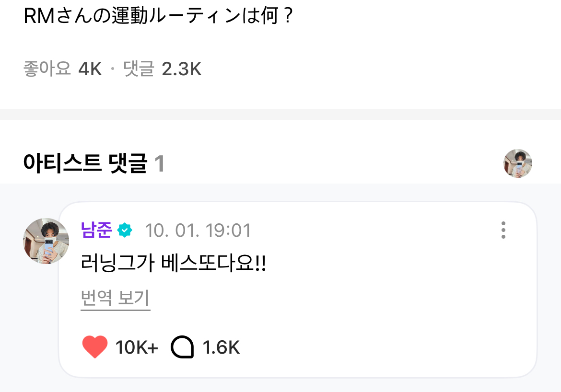The height and width of the screenshot is (392, 561).
Task: Click the 4K likes count
Action: 90,69
